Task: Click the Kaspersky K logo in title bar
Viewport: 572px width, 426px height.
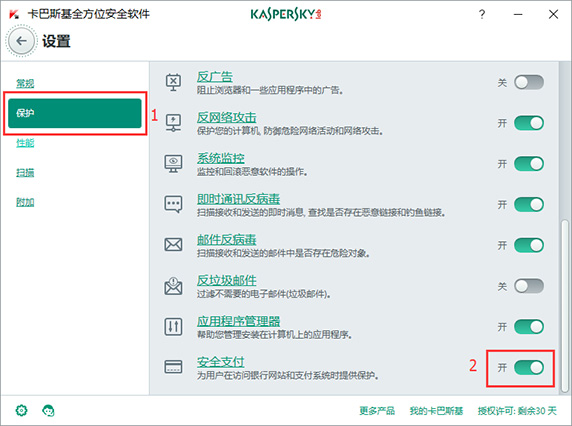Action: pyautogui.click(x=14, y=14)
